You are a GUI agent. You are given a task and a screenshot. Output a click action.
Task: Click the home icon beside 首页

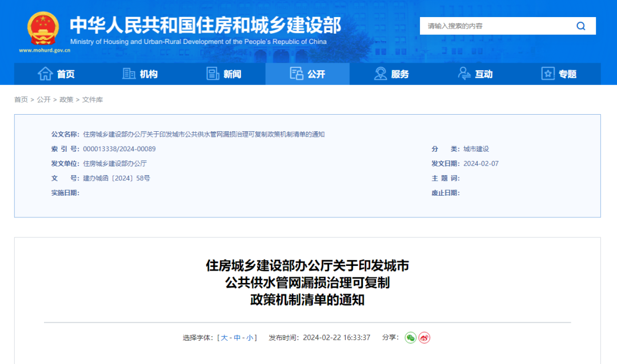[x=45, y=74]
